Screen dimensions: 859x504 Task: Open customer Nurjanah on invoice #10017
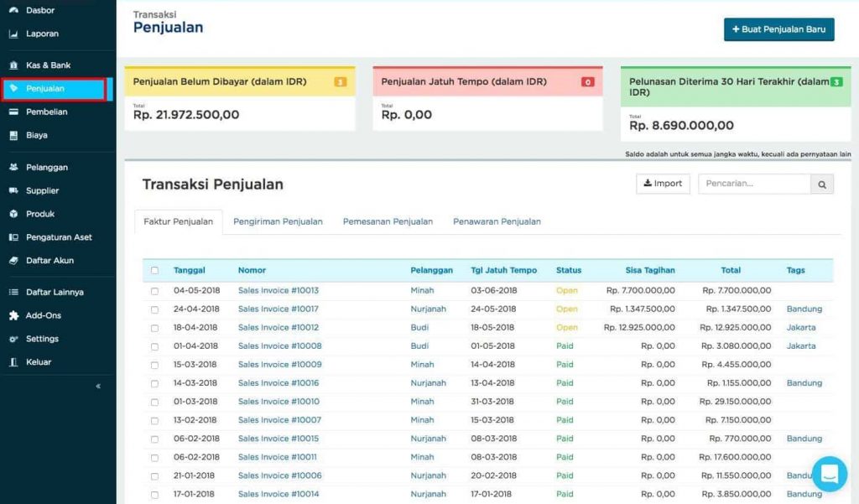click(x=429, y=309)
